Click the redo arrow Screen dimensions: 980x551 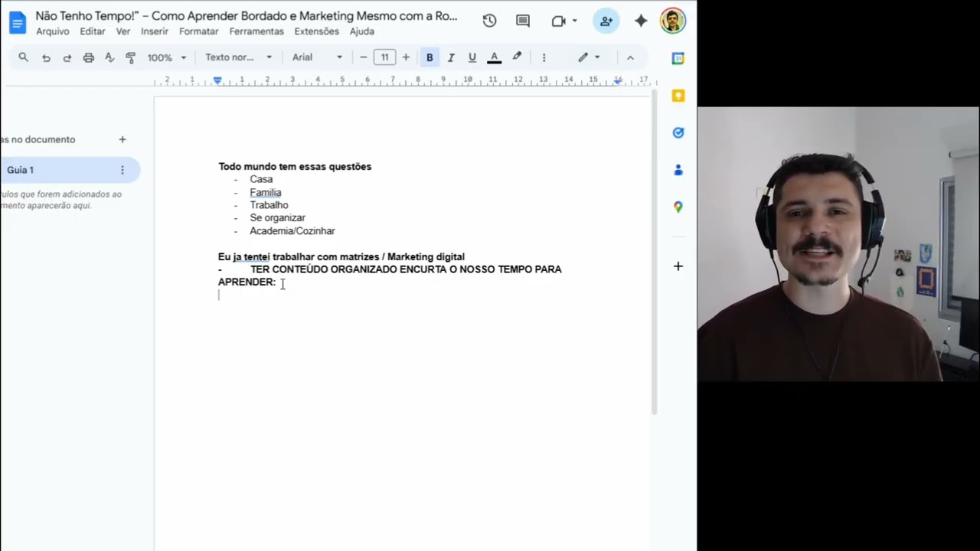pos(67,57)
